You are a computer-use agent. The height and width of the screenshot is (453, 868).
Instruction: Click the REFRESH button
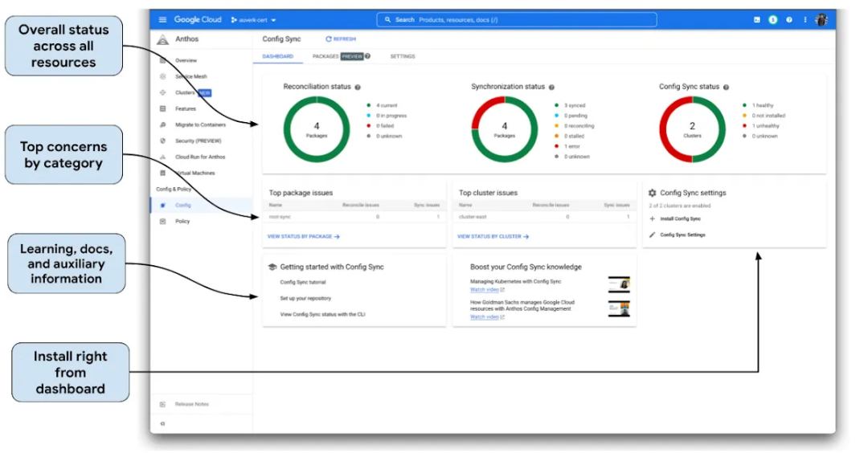click(x=341, y=39)
